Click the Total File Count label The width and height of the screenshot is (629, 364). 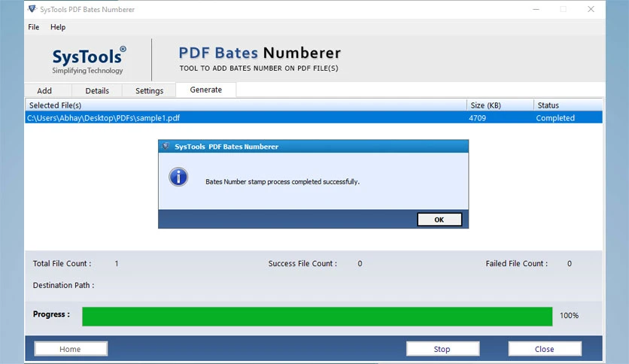(62, 263)
